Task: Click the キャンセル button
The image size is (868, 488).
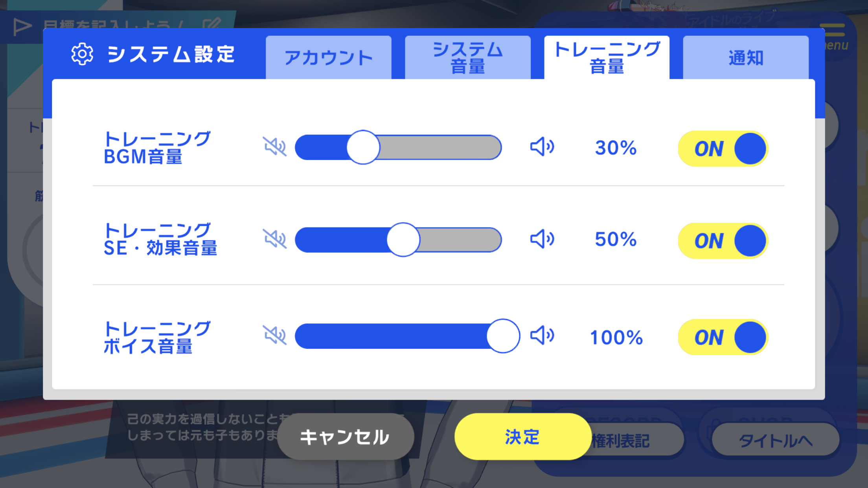Action: 346,437
